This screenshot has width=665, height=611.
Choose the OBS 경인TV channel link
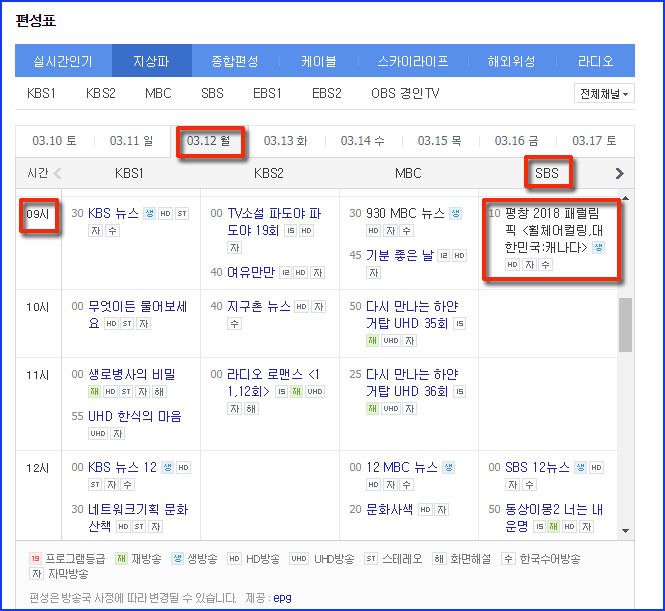(x=405, y=93)
